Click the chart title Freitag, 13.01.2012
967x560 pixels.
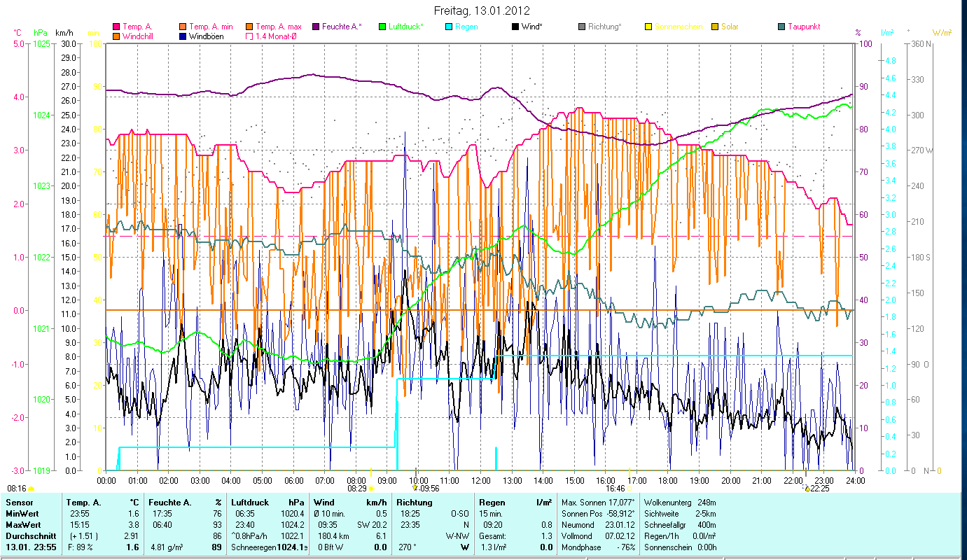tap(482, 10)
